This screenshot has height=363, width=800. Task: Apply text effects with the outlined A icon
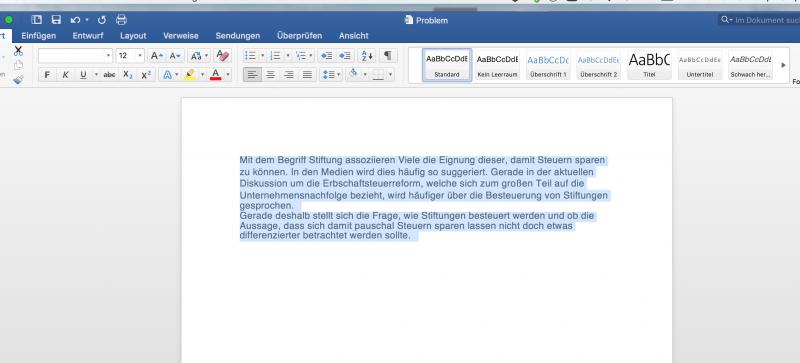click(167, 75)
